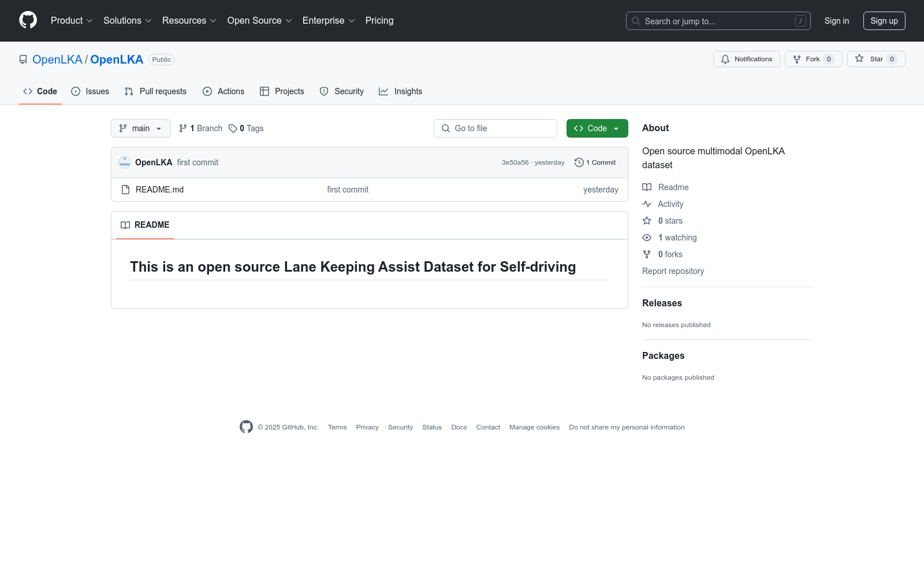Open the Enterprise dropdown menu

coord(329,21)
